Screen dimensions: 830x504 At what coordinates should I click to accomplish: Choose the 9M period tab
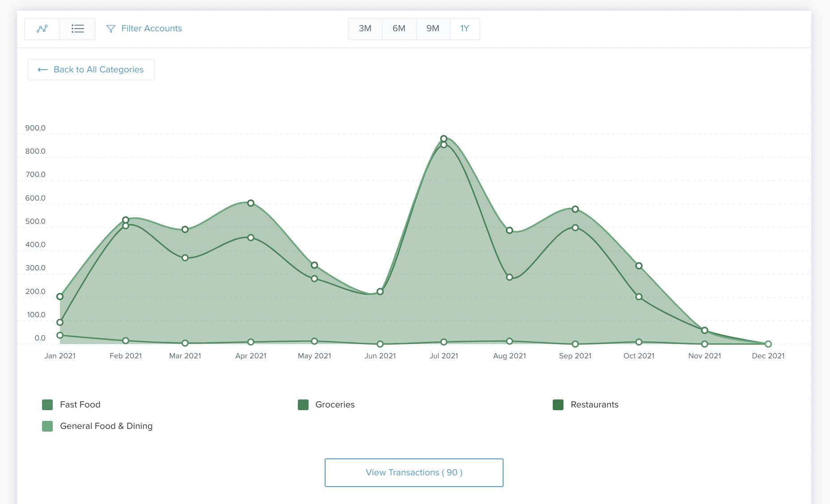coord(433,29)
